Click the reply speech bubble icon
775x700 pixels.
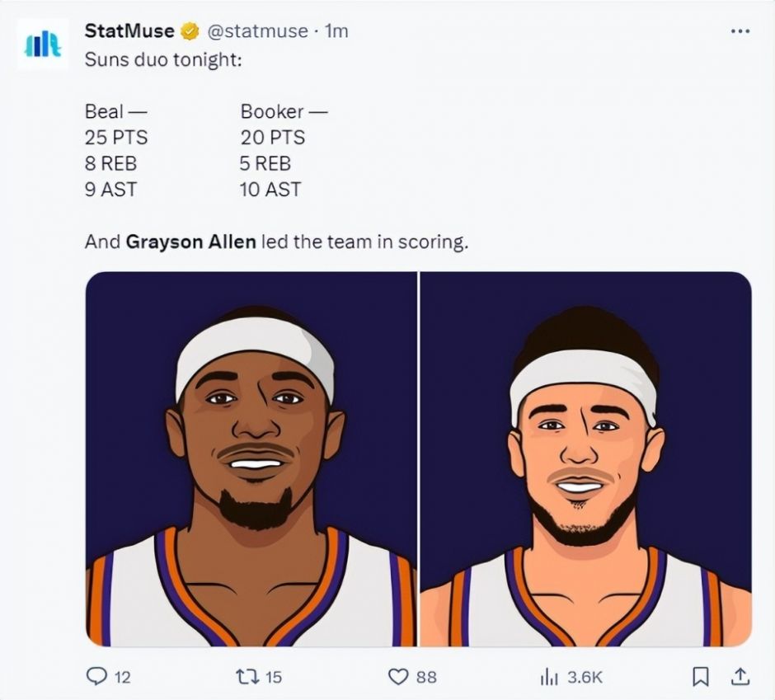pyautogui.click(x=96, y=677)
